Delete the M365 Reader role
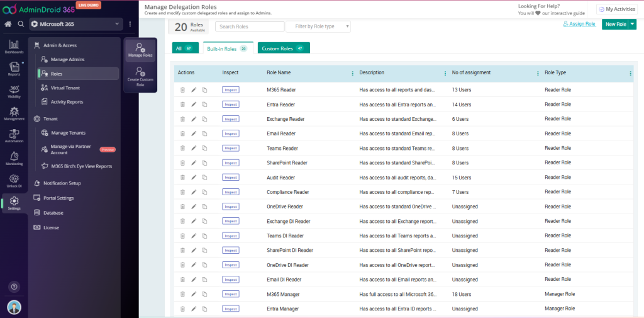644x318 pixels. 182,89
